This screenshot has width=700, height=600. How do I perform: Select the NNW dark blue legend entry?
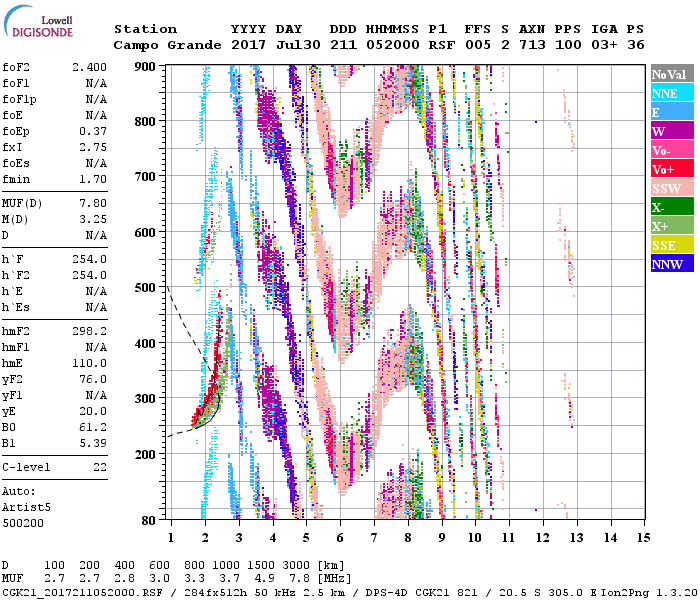pos(670,264)
